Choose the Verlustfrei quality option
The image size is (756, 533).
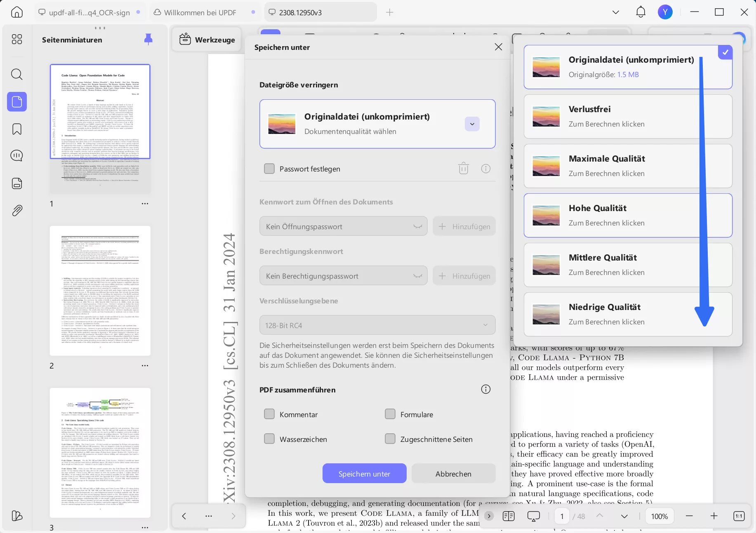point(628,117)
